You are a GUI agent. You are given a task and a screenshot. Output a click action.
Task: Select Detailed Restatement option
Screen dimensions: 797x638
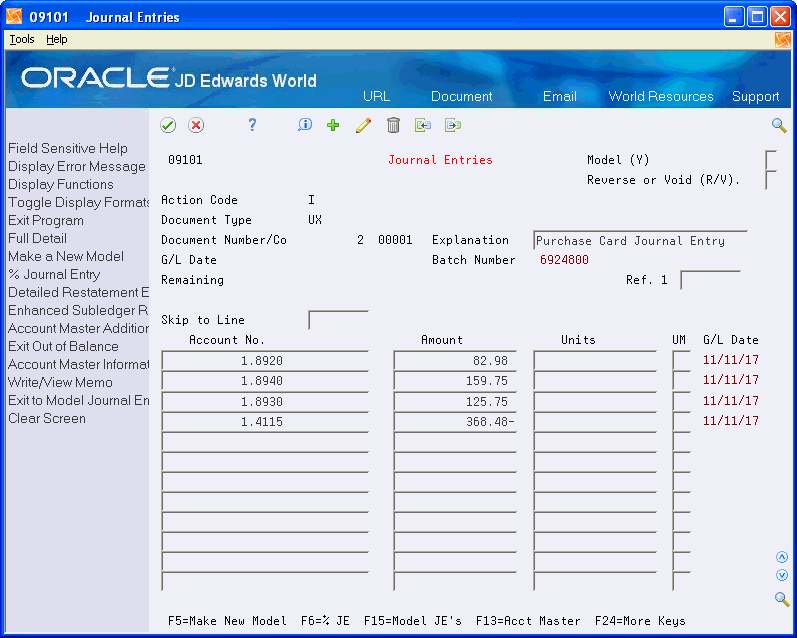point(79,292)
